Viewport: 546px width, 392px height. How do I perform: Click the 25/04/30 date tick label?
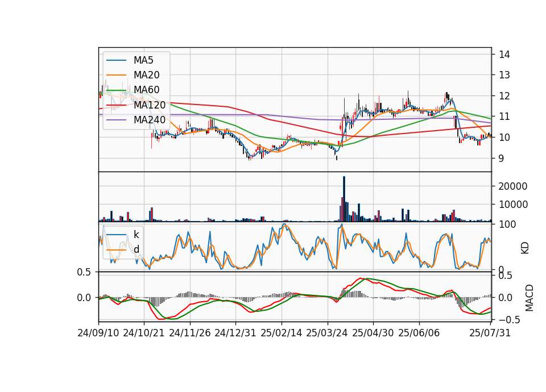373,333
